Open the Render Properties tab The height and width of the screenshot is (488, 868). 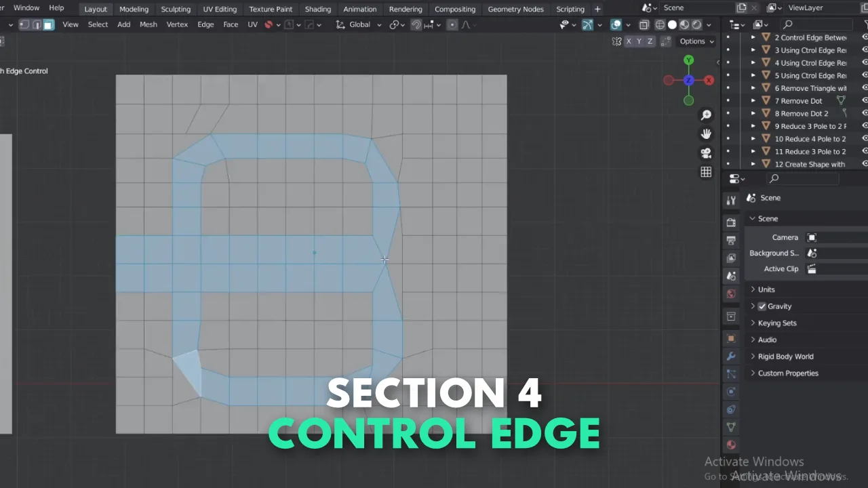click(731, 222)
